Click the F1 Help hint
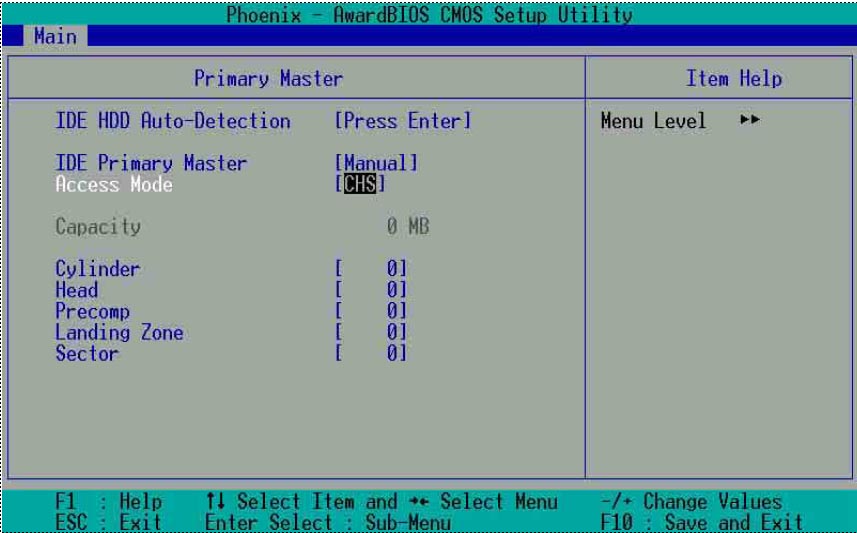857x533 pixels. point(109,501)
